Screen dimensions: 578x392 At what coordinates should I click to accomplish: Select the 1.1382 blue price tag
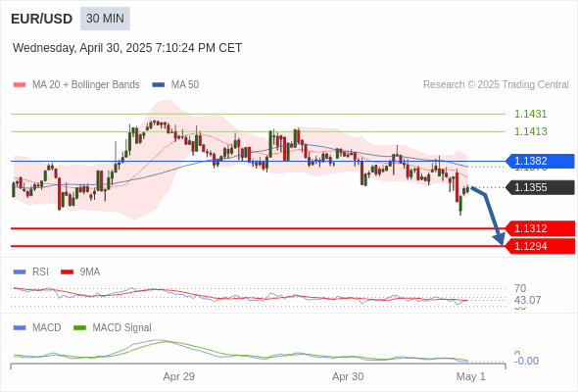point(540,161)
